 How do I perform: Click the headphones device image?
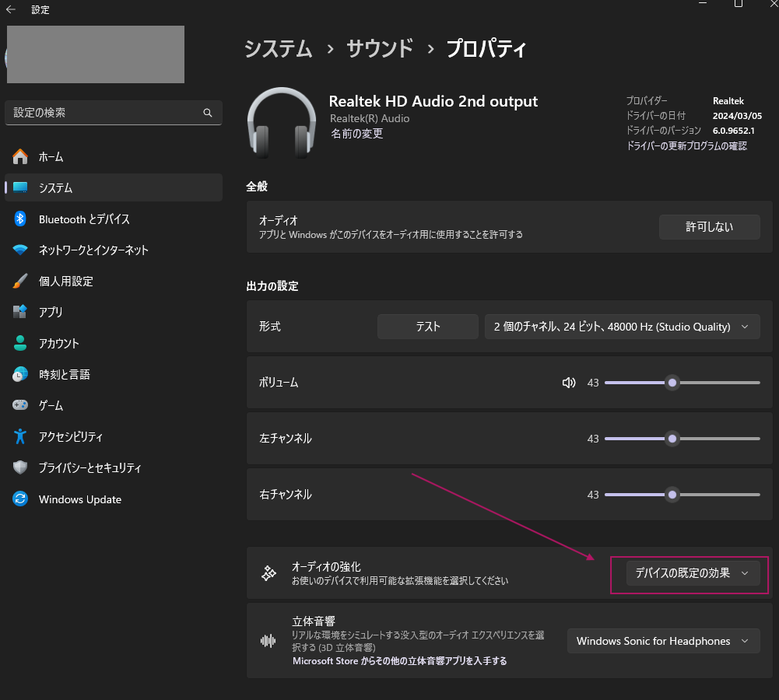point(282,123)
